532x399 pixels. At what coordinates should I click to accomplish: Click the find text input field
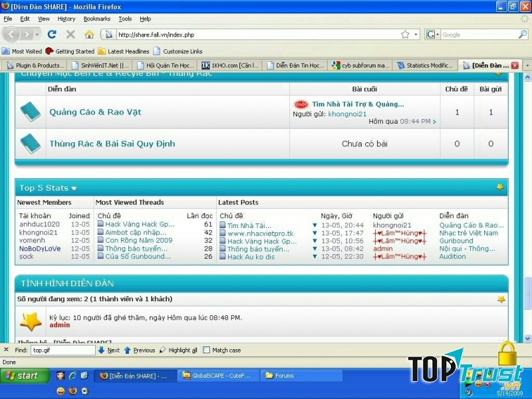coord(63,350)
